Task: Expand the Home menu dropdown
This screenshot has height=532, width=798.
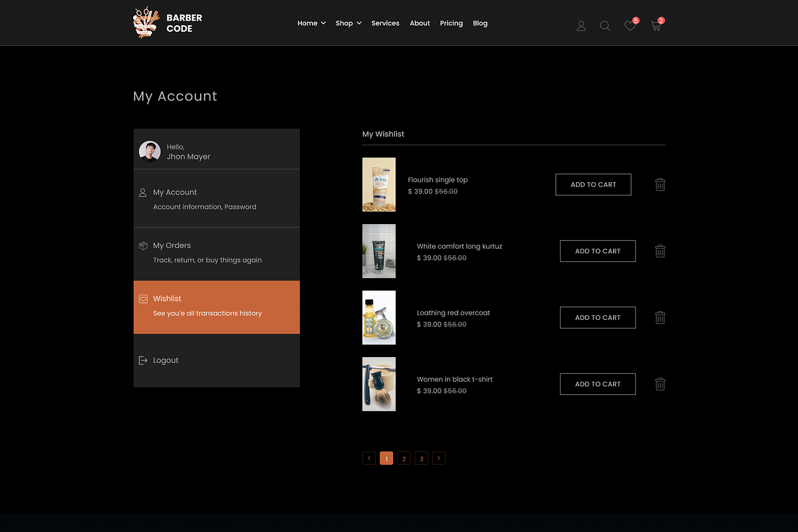Action: (x=311, y=23)
